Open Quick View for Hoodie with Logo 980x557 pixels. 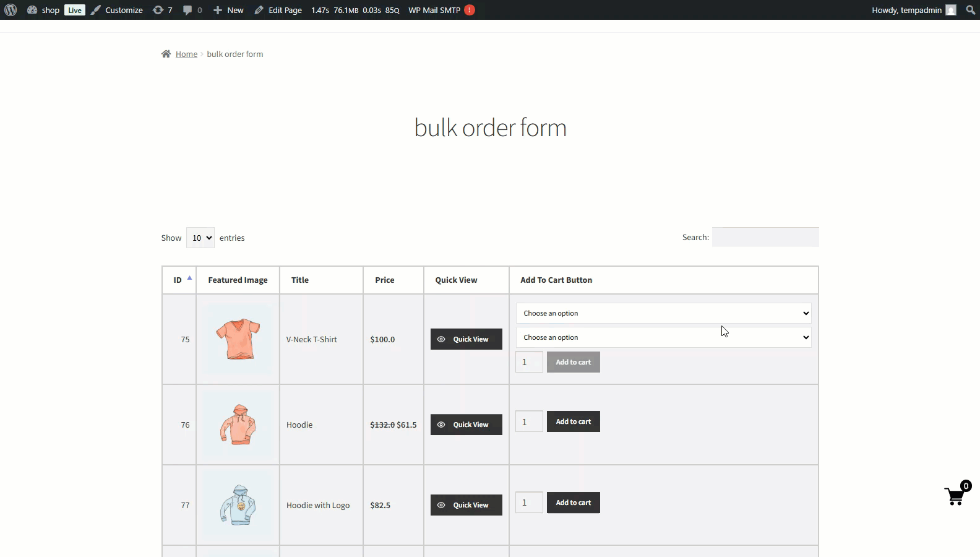(466, 505)
